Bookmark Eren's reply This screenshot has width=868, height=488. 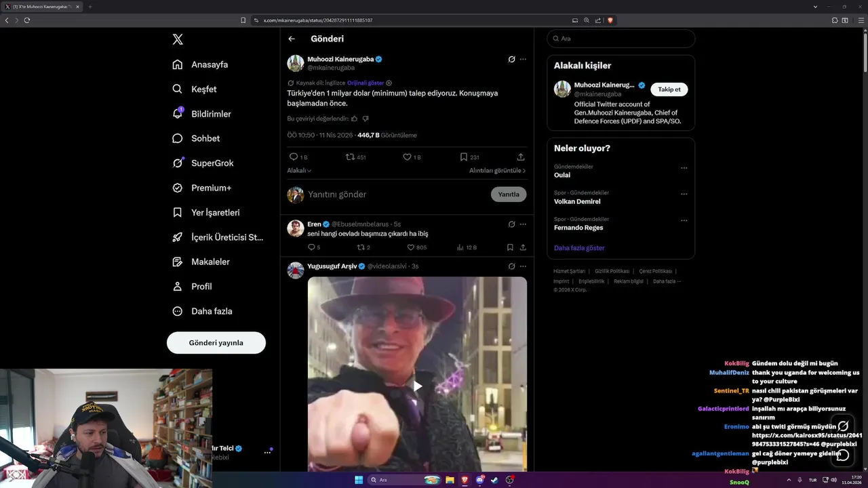[510, 247]
